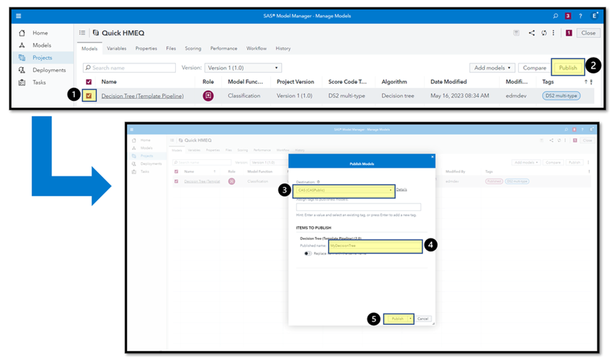Click the edmdev cell in top window
The image size is (614, 364).
(516, 96)
